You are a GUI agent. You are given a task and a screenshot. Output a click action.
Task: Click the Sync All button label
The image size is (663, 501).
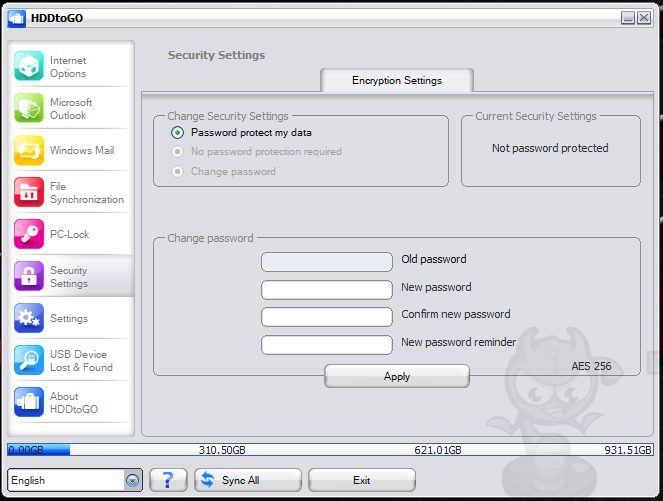[241, 480]
